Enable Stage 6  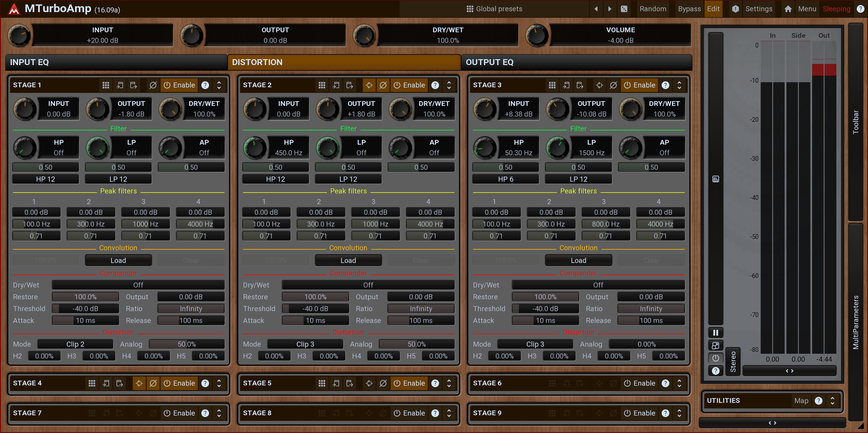point(639,383)
